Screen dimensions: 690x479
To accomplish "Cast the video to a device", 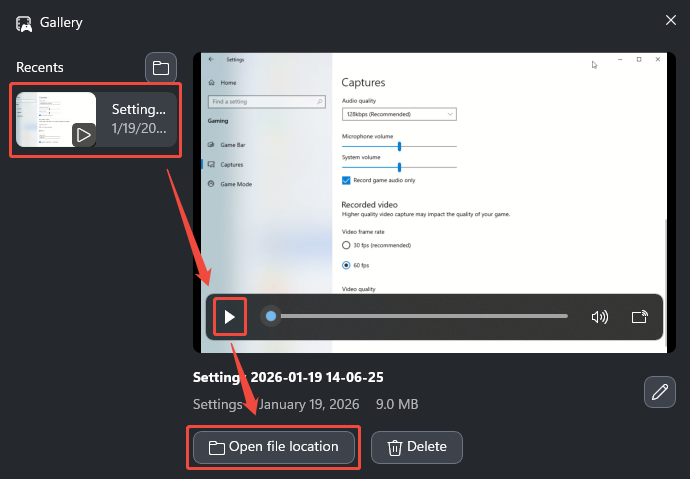I will (x=639, y=317).
